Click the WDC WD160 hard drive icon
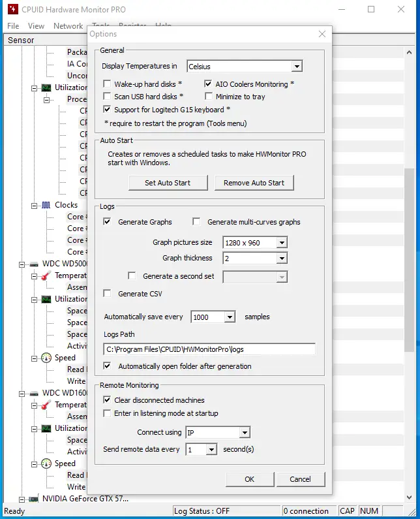 tap(34, 394)
